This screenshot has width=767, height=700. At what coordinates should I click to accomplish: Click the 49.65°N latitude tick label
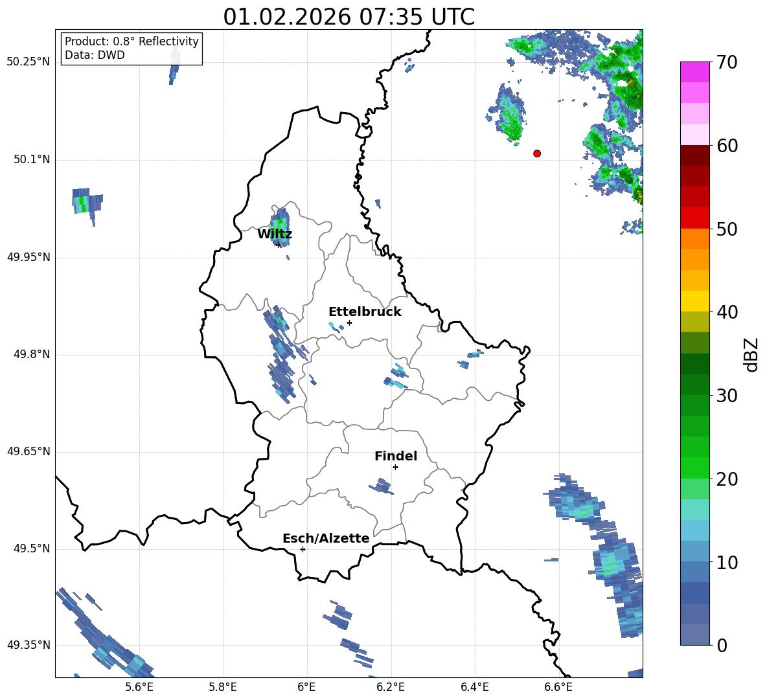[29, 451]
